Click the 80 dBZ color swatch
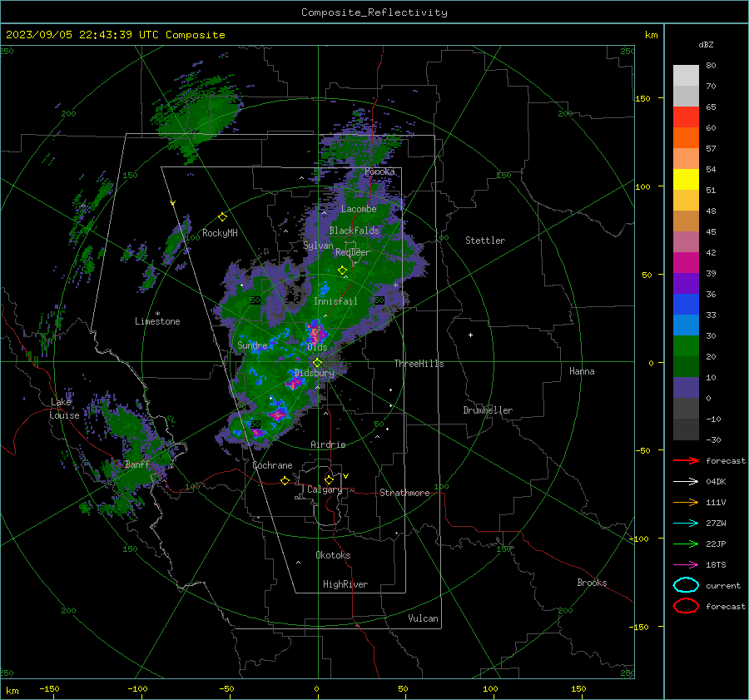The image size is (749, 700). [686, 75]
